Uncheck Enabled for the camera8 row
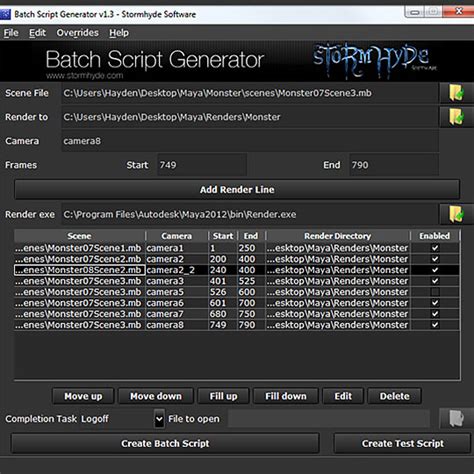Viewport: 474px width, 474px height. (x=435, y=325)
